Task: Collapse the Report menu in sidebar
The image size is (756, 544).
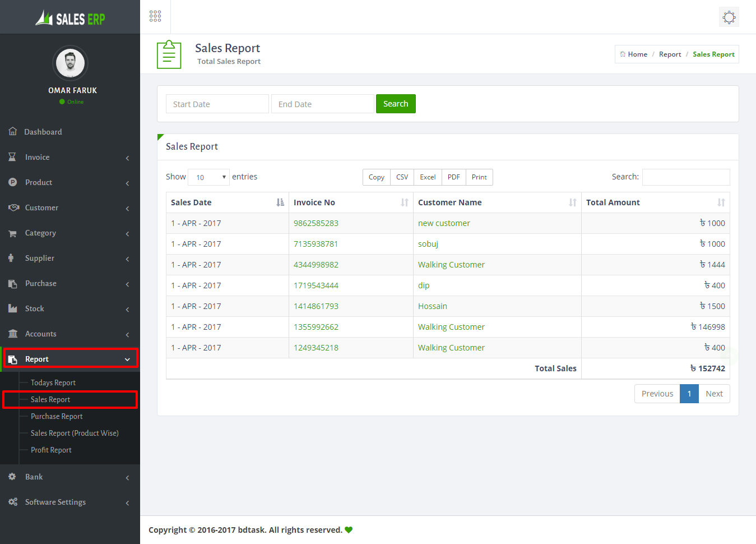Action: click(x=127, y=359)
